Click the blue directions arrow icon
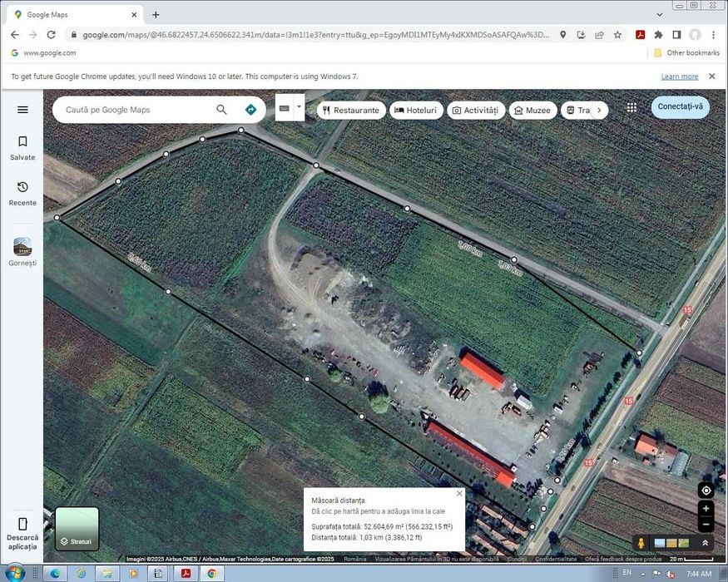This screenshot has height=582, width=728. click(x=250, y=110)
